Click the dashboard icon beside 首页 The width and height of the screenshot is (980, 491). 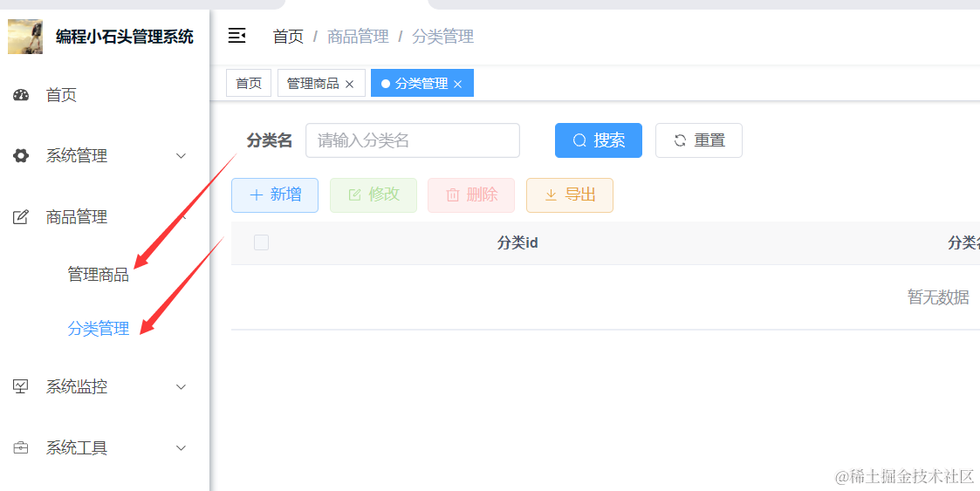[21, 95]
